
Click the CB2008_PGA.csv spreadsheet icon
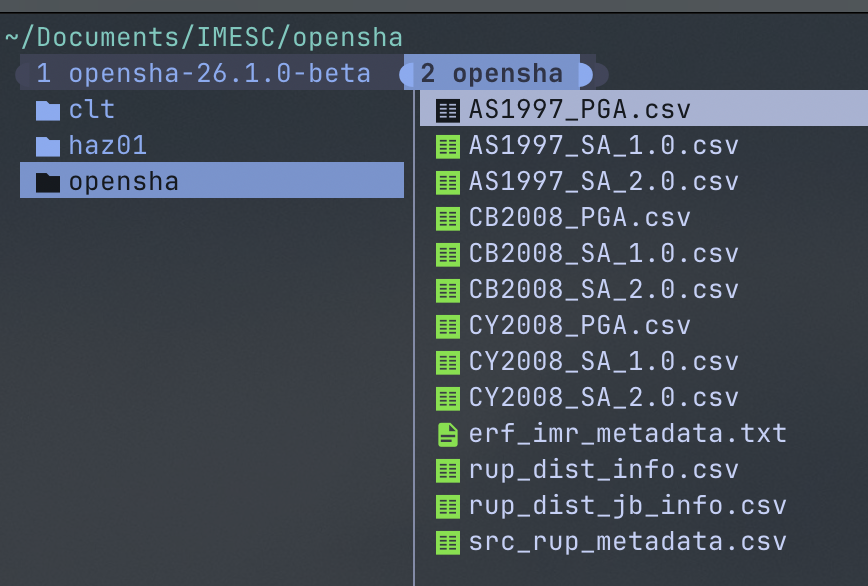tap(449, 218)
